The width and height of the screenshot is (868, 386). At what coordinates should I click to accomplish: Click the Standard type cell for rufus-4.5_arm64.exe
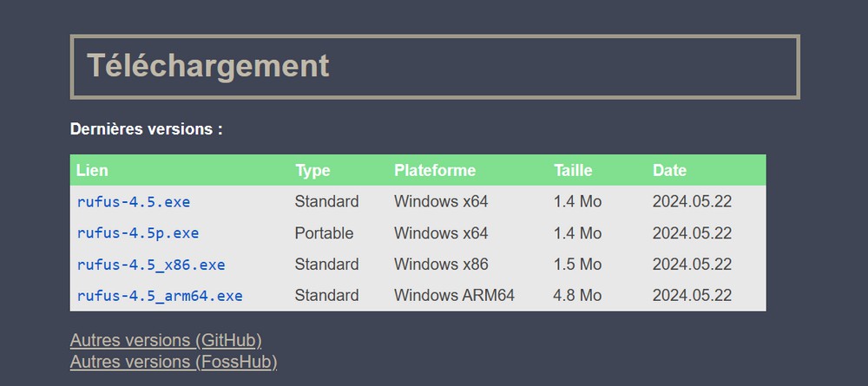[x=326, y=296]
